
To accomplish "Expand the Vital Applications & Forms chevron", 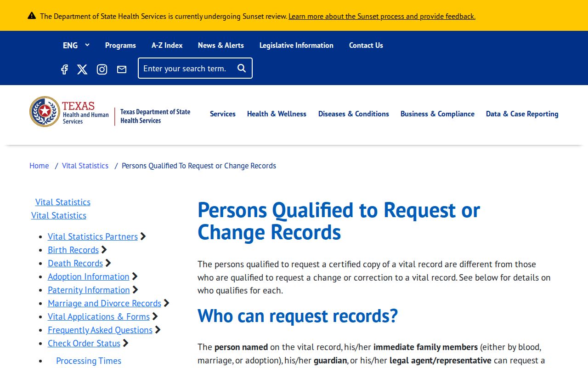I will (155, 316).
